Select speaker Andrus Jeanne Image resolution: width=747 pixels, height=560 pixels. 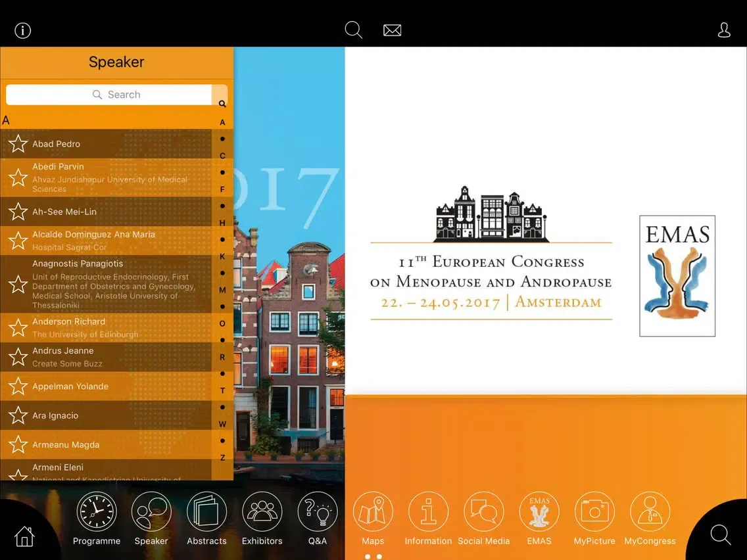click(106, 357)
